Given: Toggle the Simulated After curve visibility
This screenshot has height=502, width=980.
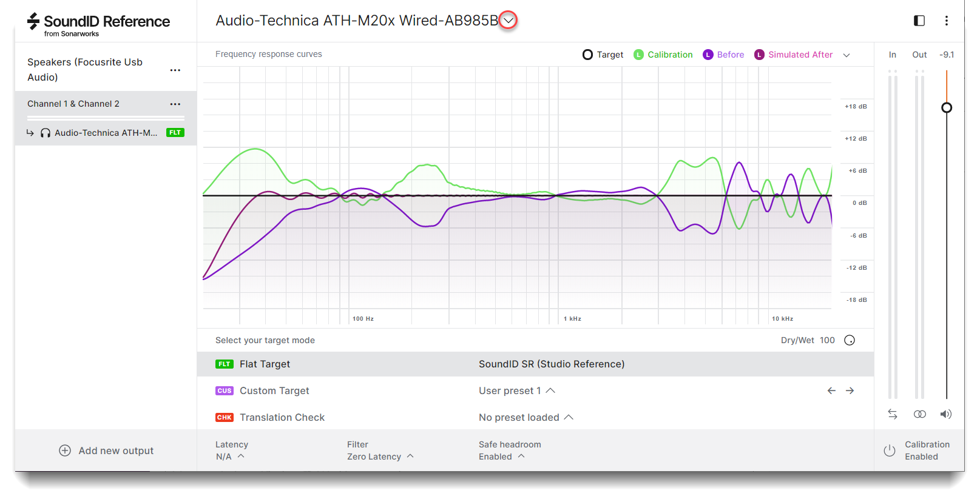Looking at the screenshot, I should [x=793, y=55].
